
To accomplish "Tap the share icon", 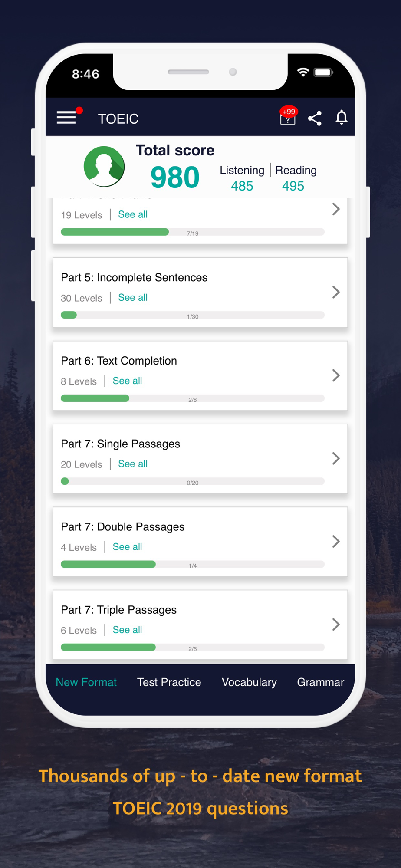I will [315, 118].
